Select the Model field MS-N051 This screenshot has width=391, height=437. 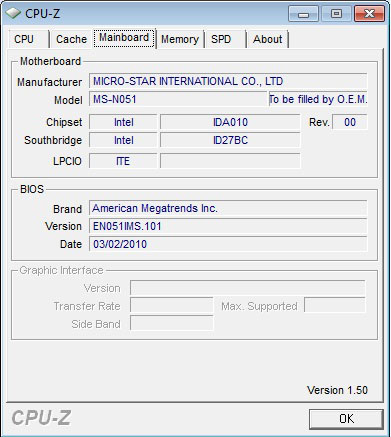[178, 99]
